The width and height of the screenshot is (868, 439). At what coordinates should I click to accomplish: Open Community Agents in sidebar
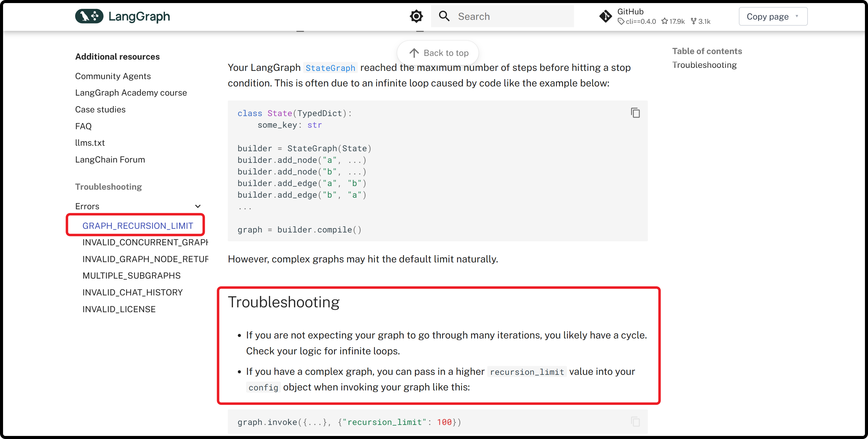pos(113,76)
